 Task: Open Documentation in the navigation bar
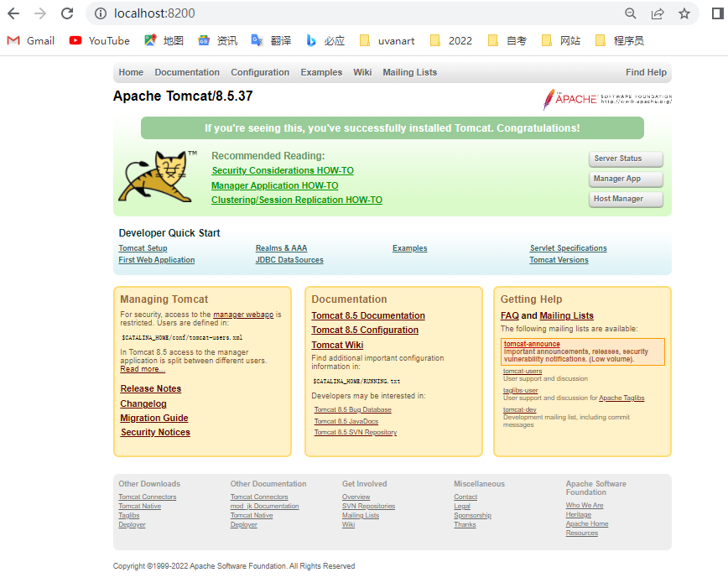coord(187,72)
